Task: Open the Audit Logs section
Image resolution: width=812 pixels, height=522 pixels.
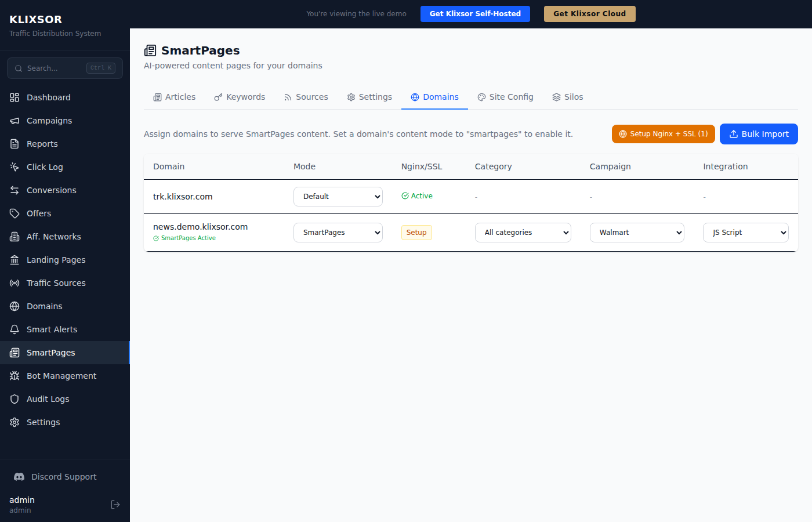Action: coord(47,398)
